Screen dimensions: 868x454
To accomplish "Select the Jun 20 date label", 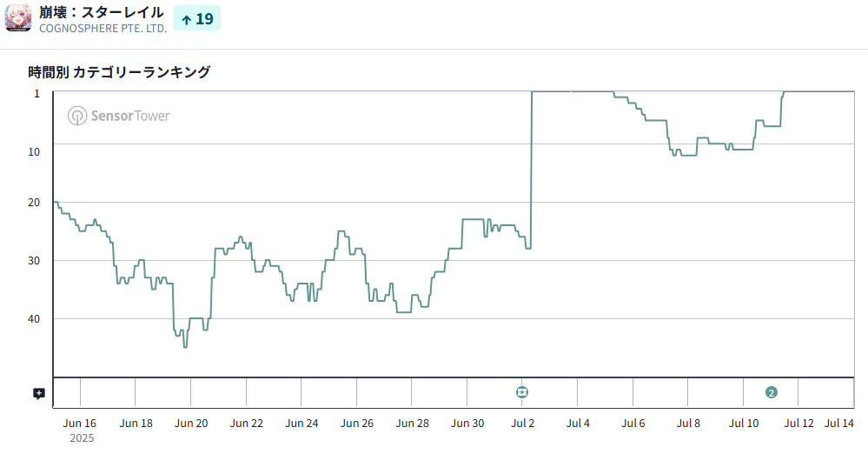I will [191, 424].
